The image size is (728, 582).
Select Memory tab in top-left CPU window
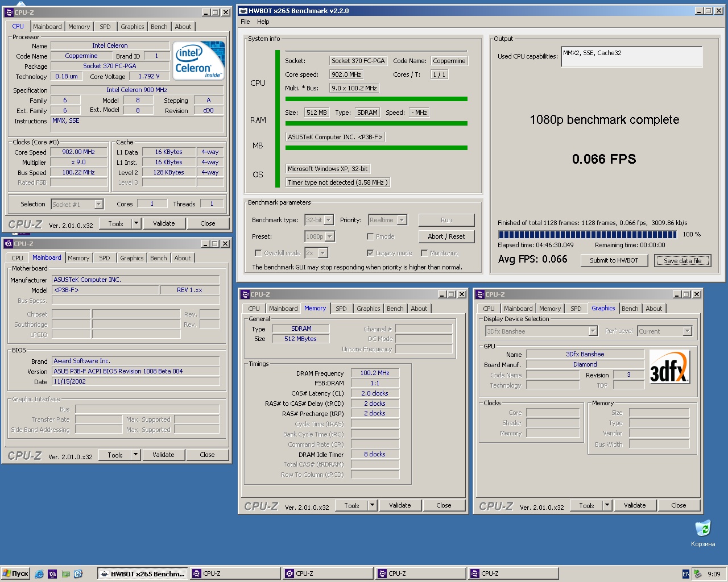click(79, 27)
